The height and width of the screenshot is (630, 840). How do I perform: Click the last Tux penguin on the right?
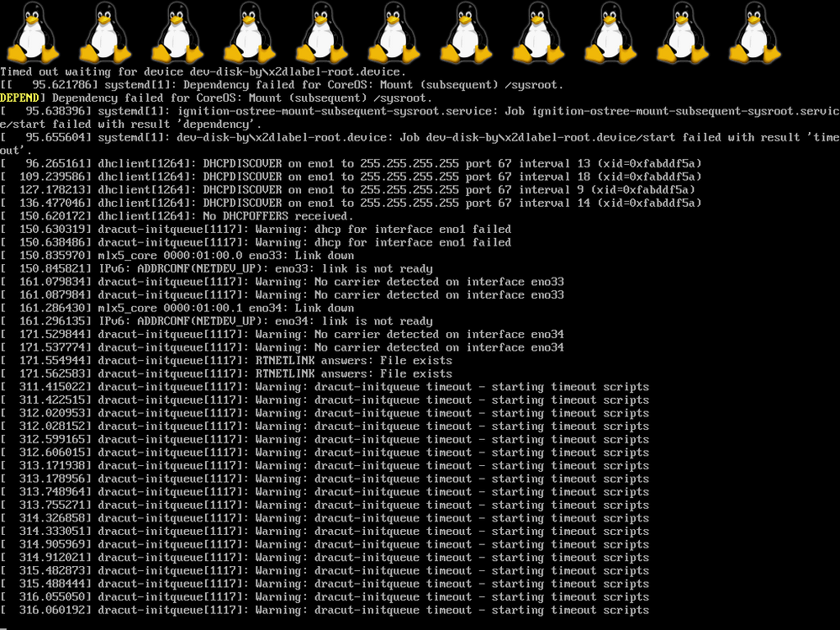pos(755,33)
